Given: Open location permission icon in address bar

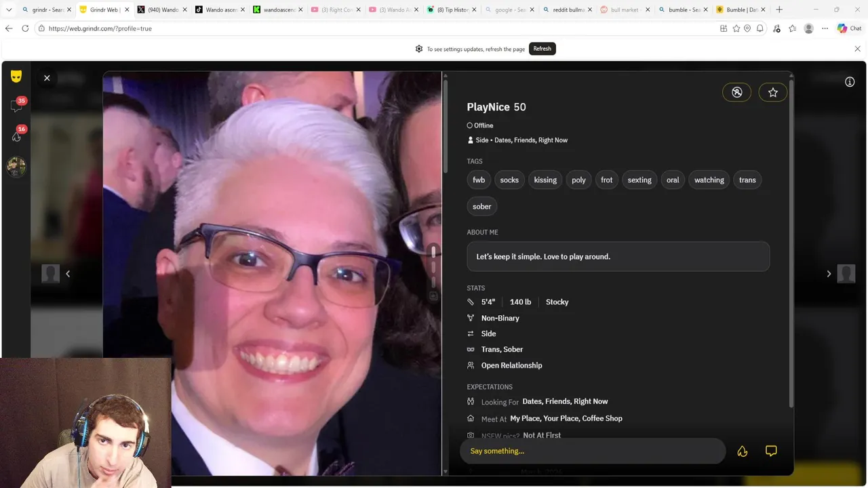Looking at the screenshot, I should pos(747,28).
